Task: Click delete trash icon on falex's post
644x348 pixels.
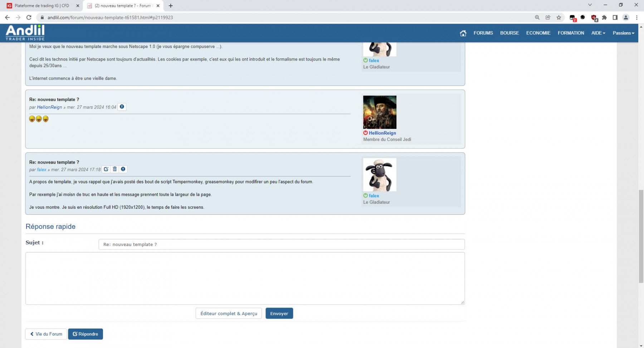Action: tap(115, 169)
